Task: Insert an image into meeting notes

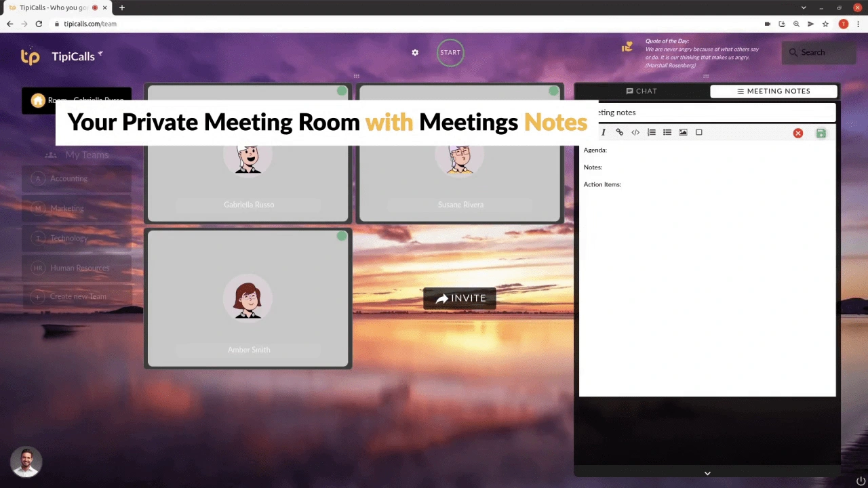Action: tap(683, 132)
